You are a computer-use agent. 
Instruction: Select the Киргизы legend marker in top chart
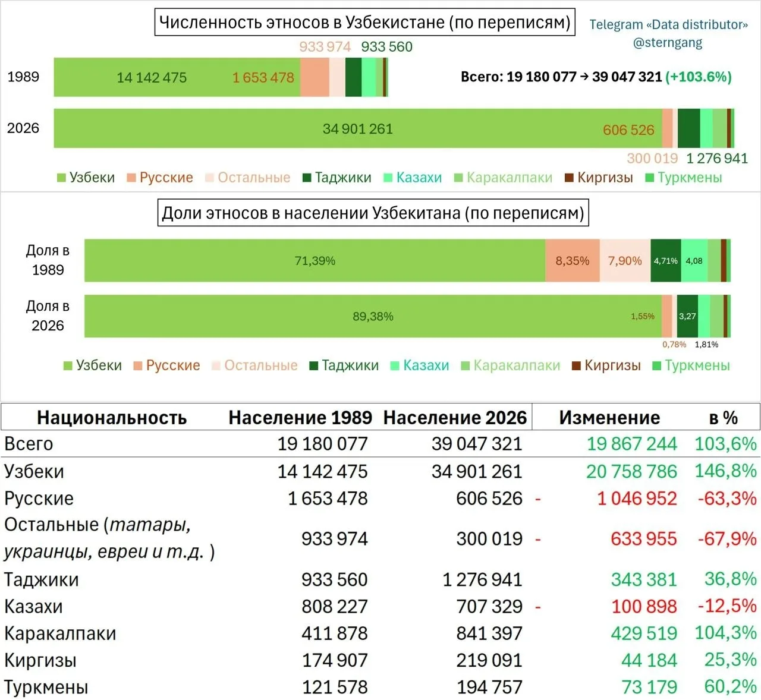pos(569,178)
